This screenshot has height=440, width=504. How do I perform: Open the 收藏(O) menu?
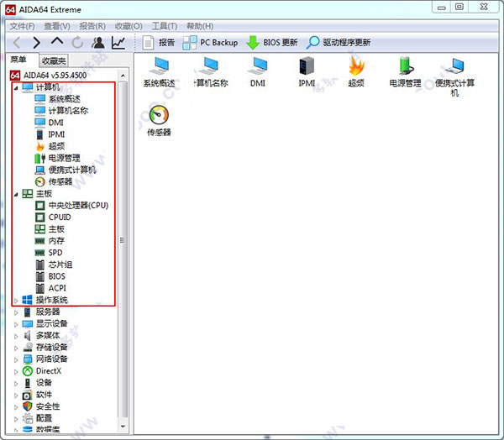129,26
